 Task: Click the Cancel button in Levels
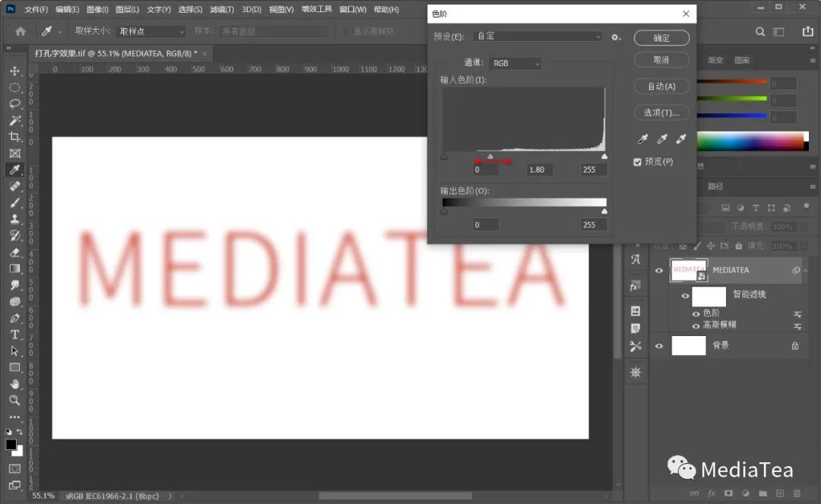pos(661,59)
